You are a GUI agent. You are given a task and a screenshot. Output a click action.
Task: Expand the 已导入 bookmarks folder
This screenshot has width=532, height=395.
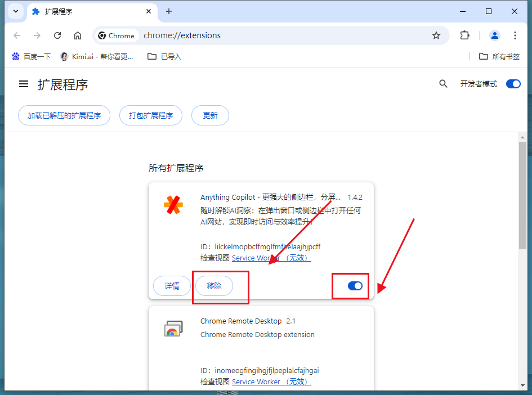coord(164,57)
